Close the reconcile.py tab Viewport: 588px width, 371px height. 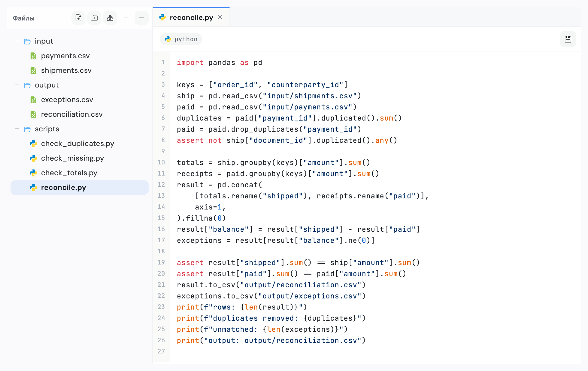220,17
